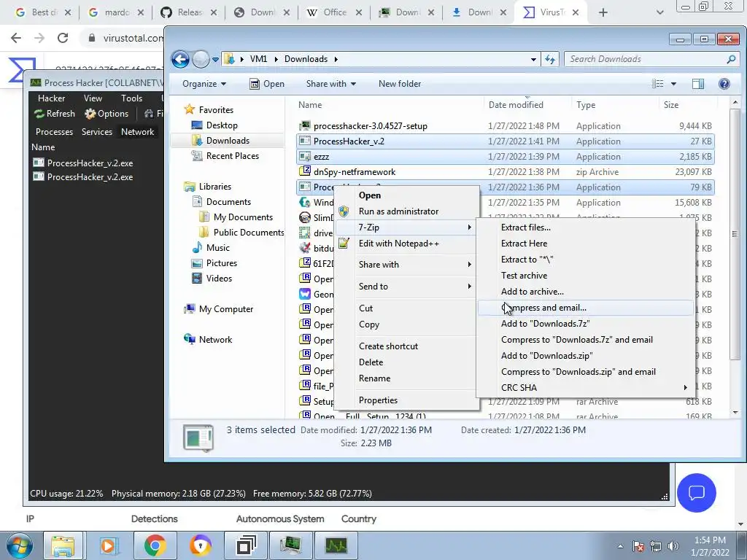Click the volume speaker tray icon
Screen dimensions: 747x560
point(673,546)
